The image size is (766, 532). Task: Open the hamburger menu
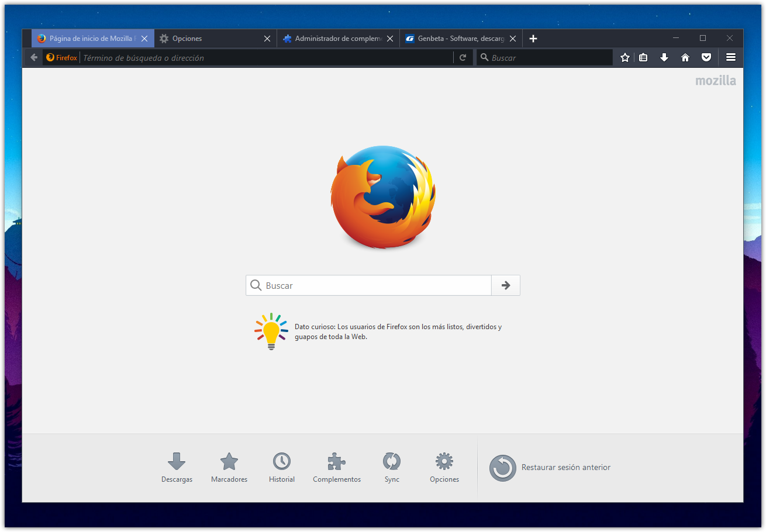[x=730, y=57]
